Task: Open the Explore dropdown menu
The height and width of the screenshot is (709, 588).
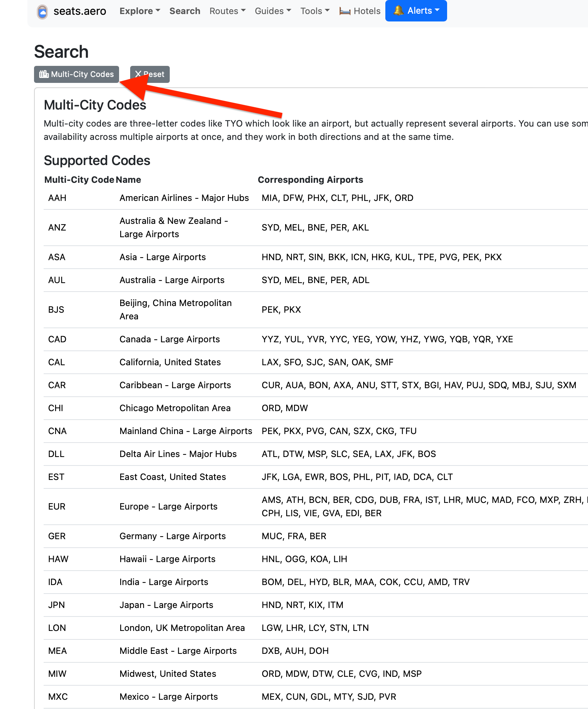Action: 139,11
